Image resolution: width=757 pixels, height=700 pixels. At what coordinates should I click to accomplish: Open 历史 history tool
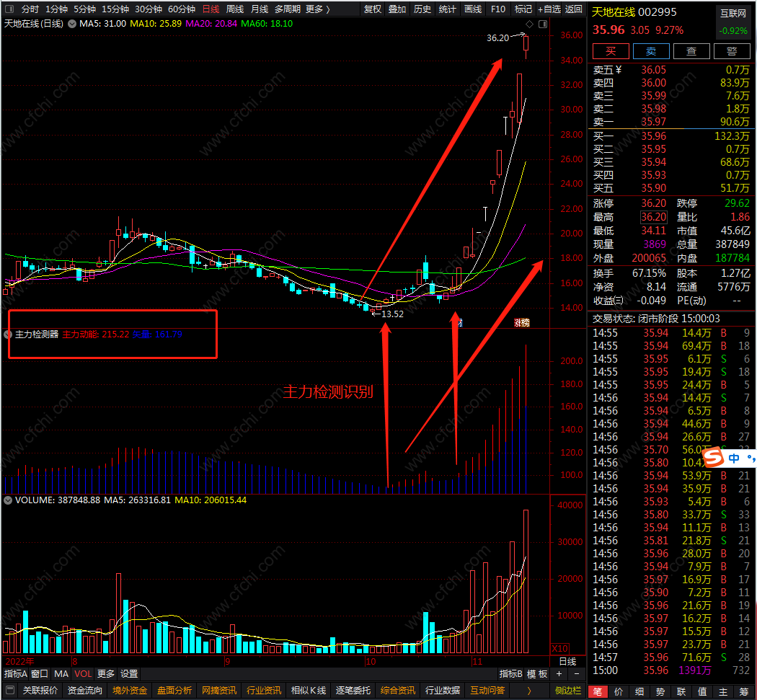(x=422, y=9)
